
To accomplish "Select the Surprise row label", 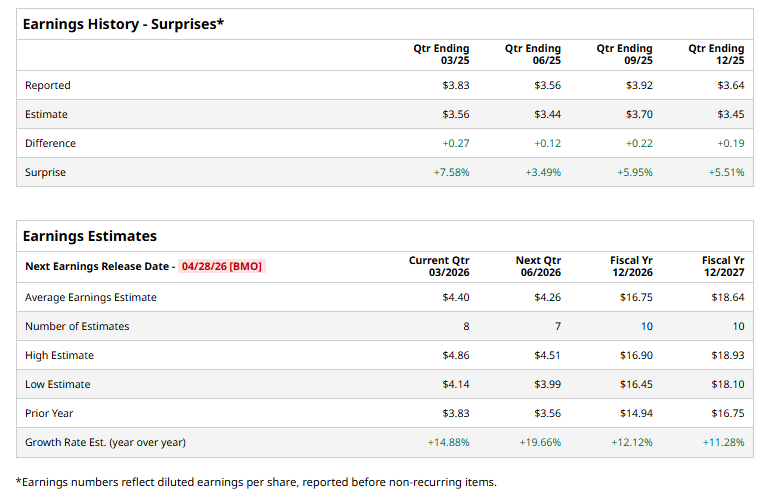I will coord(46,172).
